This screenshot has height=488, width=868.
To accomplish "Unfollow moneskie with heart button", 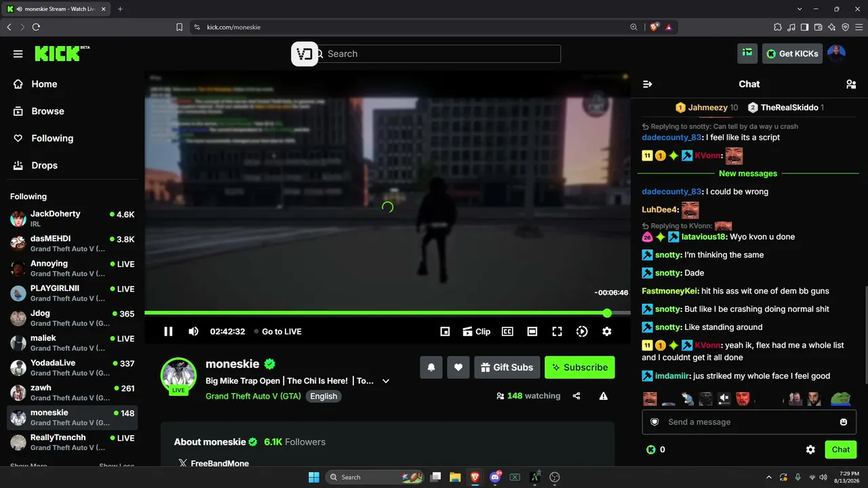I will point(458,367).
